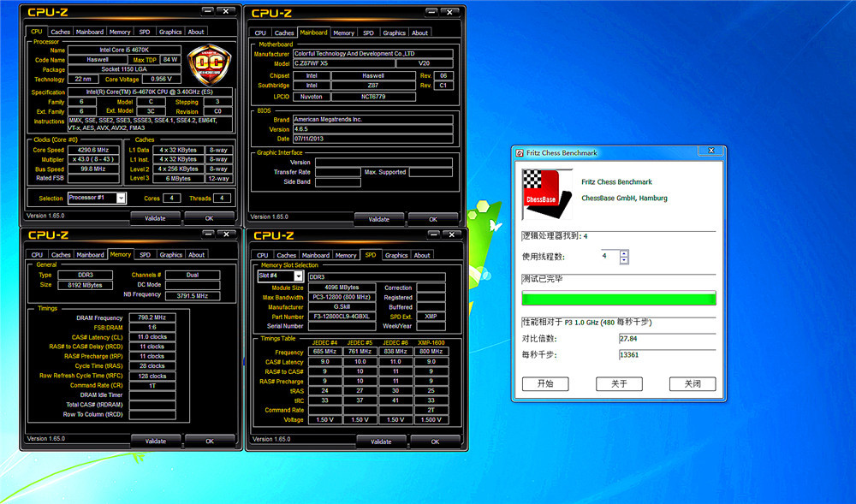The image size is (856, 504).
Task: Select the SPD tab in the Memory window
Action: pos(145,254)
